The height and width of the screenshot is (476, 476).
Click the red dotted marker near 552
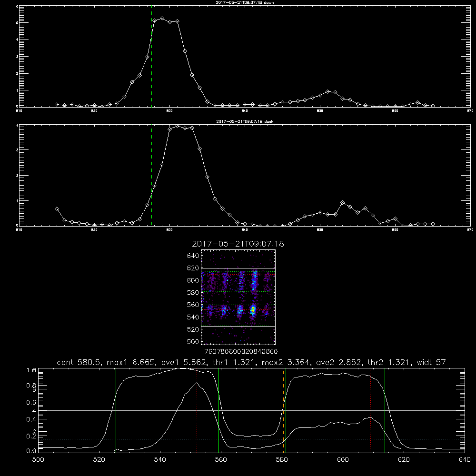(197, 410)
